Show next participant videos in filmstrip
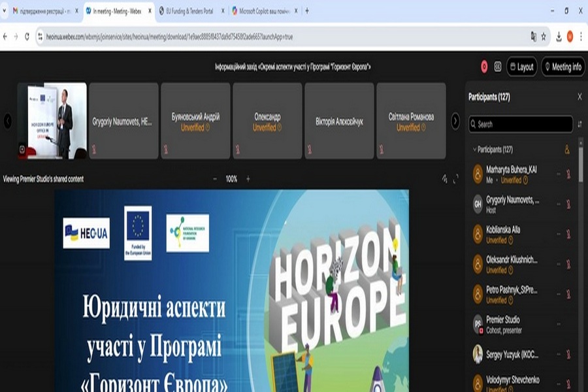This screenshot has height=392, width=588. point(455,121)
